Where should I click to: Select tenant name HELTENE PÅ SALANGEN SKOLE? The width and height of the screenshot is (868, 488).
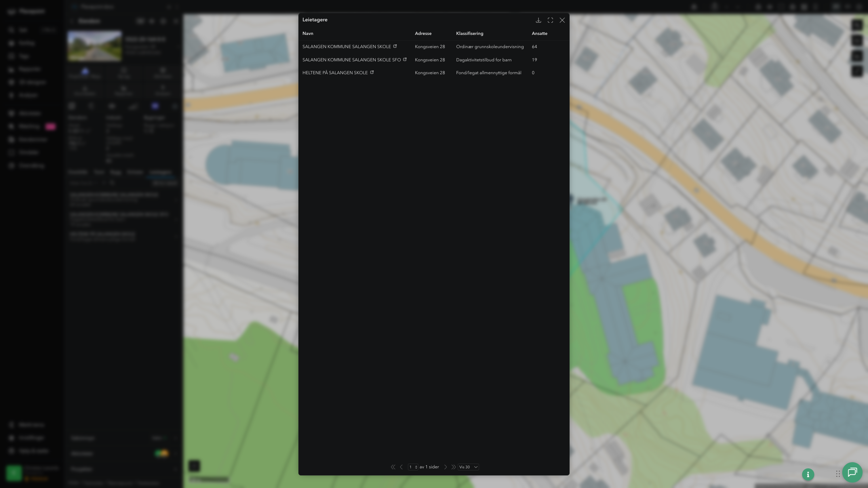pyautogui.click(x=335, y=73)
